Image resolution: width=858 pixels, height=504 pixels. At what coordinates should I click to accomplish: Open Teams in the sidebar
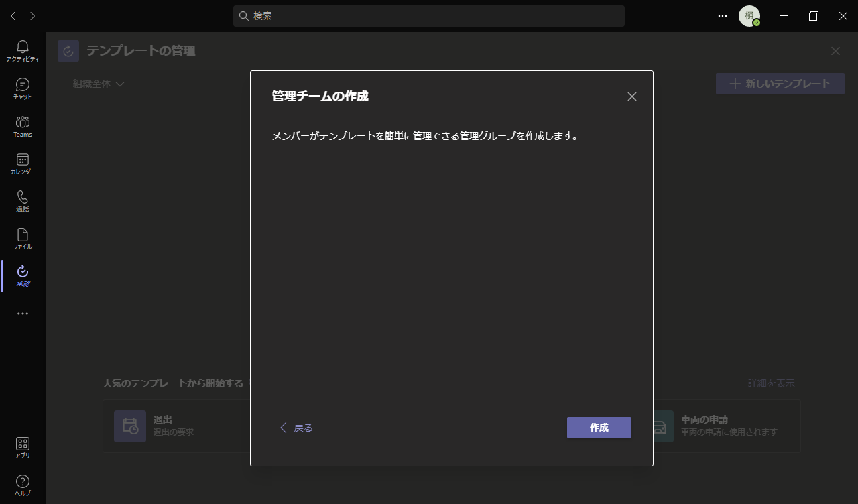click(x=23, y=126)
